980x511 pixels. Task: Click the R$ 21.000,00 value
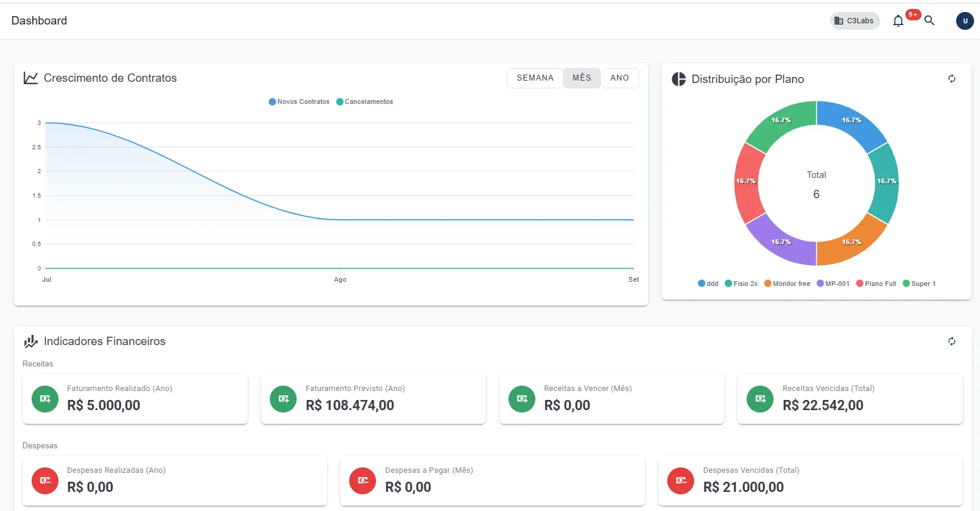point(744,487)
